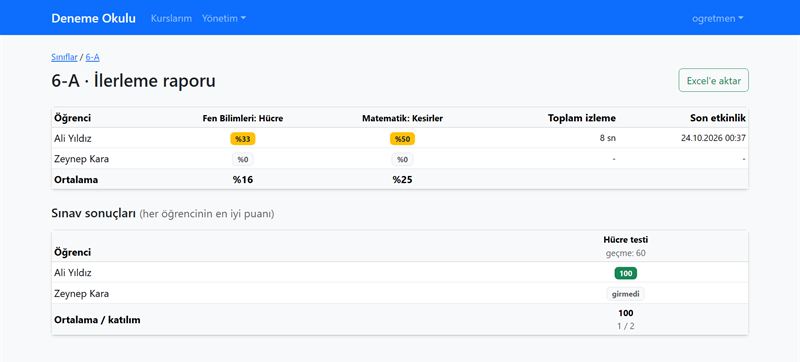Click the 1 / 2 participation count
Image resolution: width=800 pixels, height=362 pixels.
click(626, 326)
